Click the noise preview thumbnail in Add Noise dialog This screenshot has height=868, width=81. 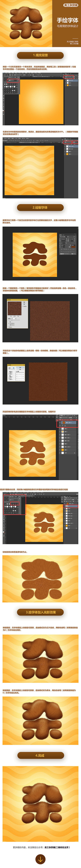15,308
